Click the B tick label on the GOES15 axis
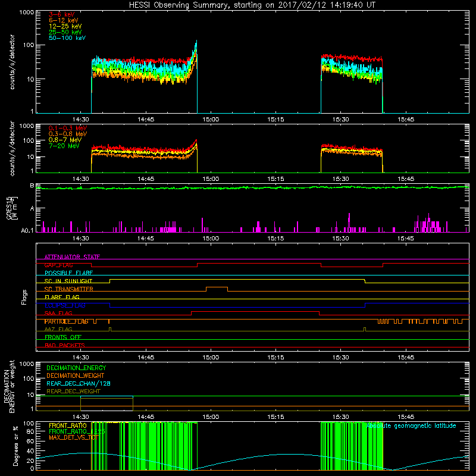 click(x=32, y=186)
